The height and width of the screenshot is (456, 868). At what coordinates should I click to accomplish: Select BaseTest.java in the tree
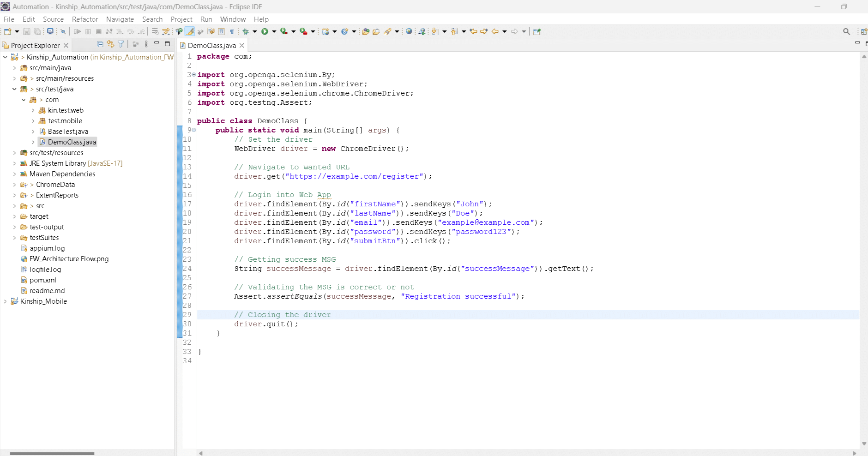[x=68, y=132]
